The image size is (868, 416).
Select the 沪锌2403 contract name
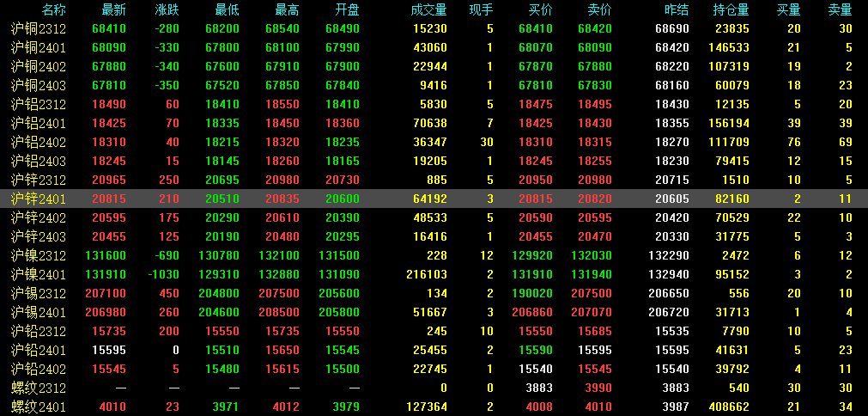[x=39, y=237]
